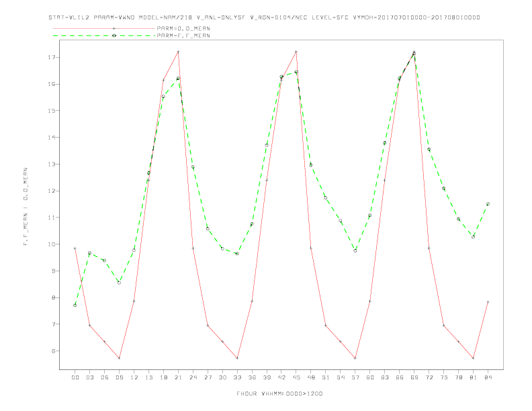Click x-axis forecast hour label 66
The width and height of the screenshot is (532, 411).
(x=400, y=377)
